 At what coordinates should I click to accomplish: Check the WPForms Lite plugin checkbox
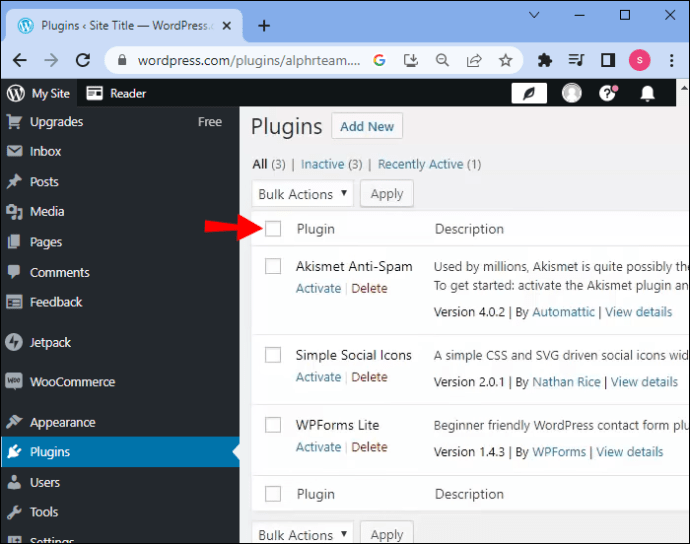click(273, 425)
